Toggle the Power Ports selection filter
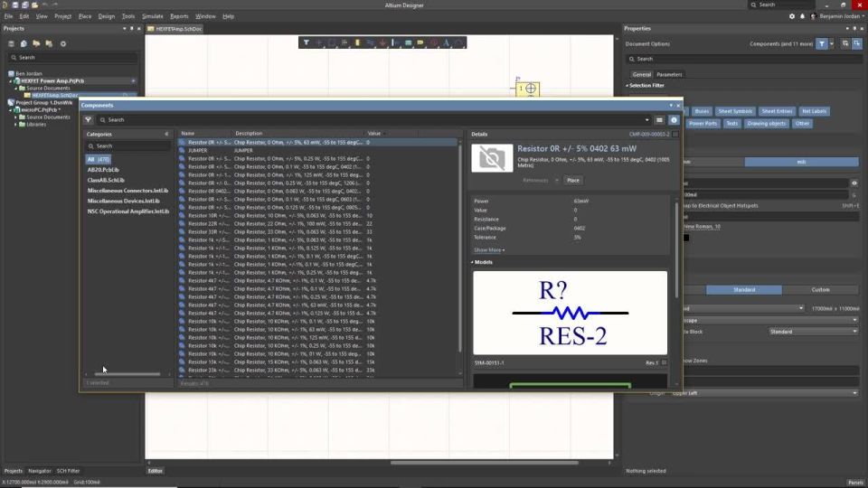Screen dimensions: 868x488 703,124
